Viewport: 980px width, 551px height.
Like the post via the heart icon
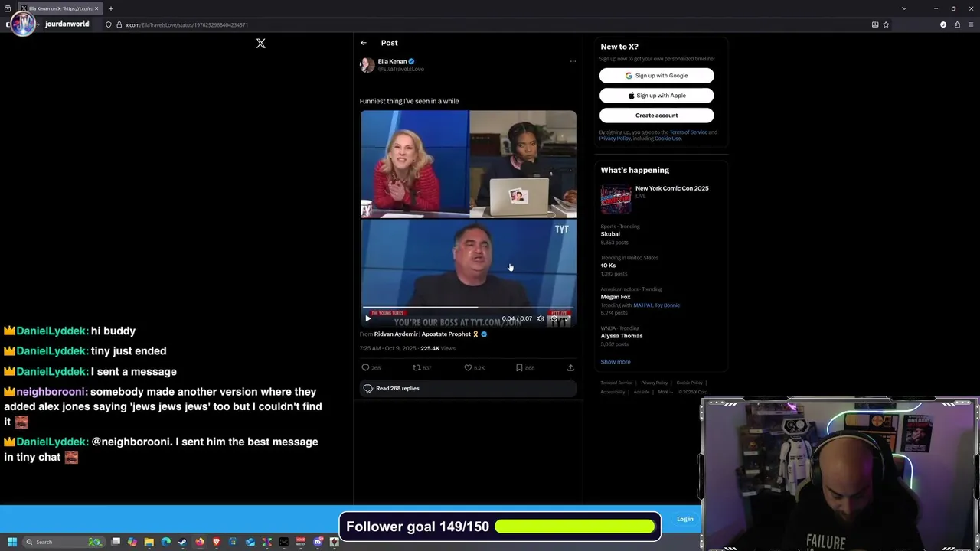pyautogui.click(x=468, y=368)
